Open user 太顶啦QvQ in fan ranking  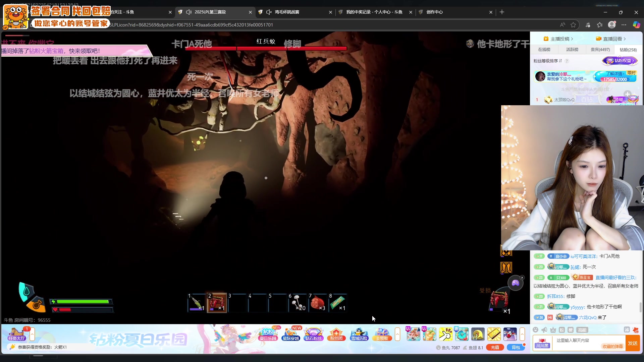click(564, 100)
